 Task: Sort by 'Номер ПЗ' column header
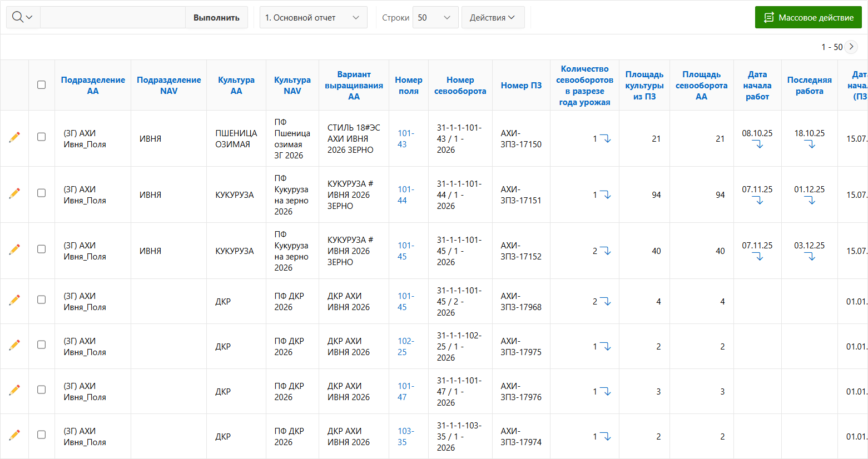[x=521, y=85]
